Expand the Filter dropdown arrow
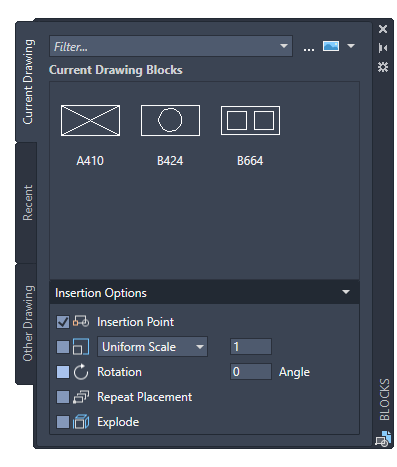The width and height of the screenshot is (397, 467). 284,46
